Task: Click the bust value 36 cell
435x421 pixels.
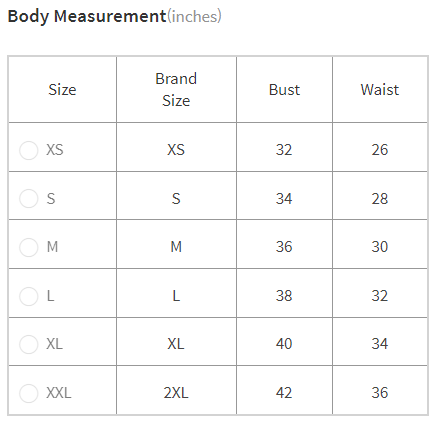Action: point(284,244)
